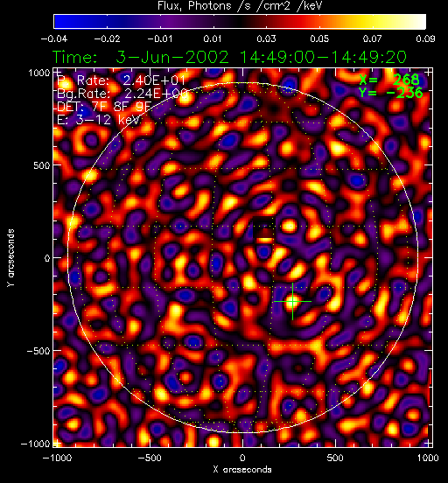The width and height of the screenshot is (448, 483).
Task: Click the blue end of the flux colorbar
Action: point(60,22)
